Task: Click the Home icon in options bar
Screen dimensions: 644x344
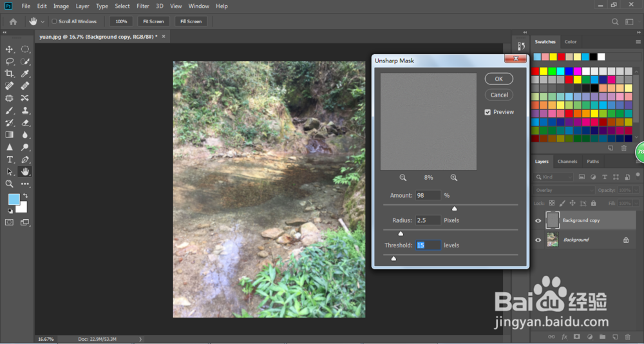Action: tap(13, 21)
